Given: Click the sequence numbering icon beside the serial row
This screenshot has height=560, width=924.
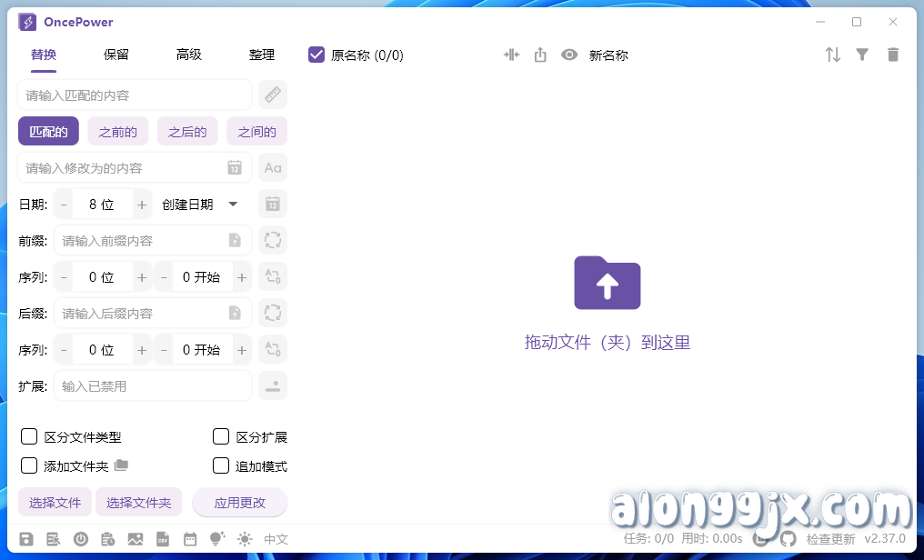Looking at the screenshot, I should (x=272, y=276).
